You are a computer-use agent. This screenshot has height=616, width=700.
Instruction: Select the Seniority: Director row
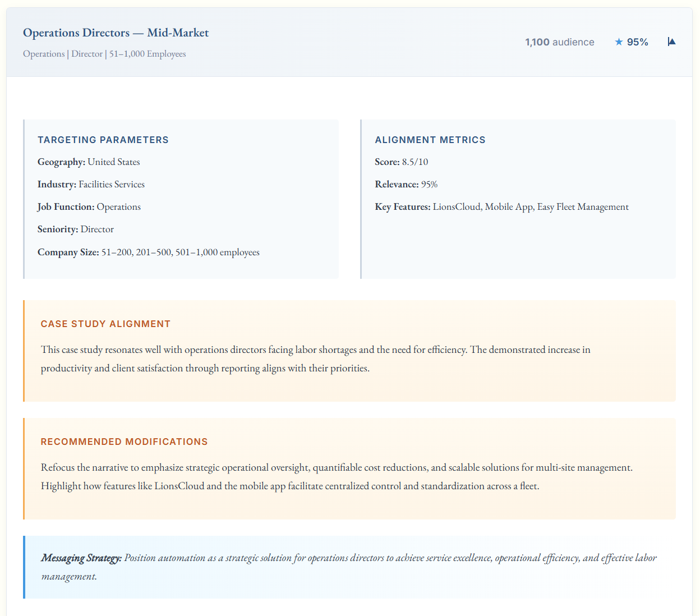point(76,229)
